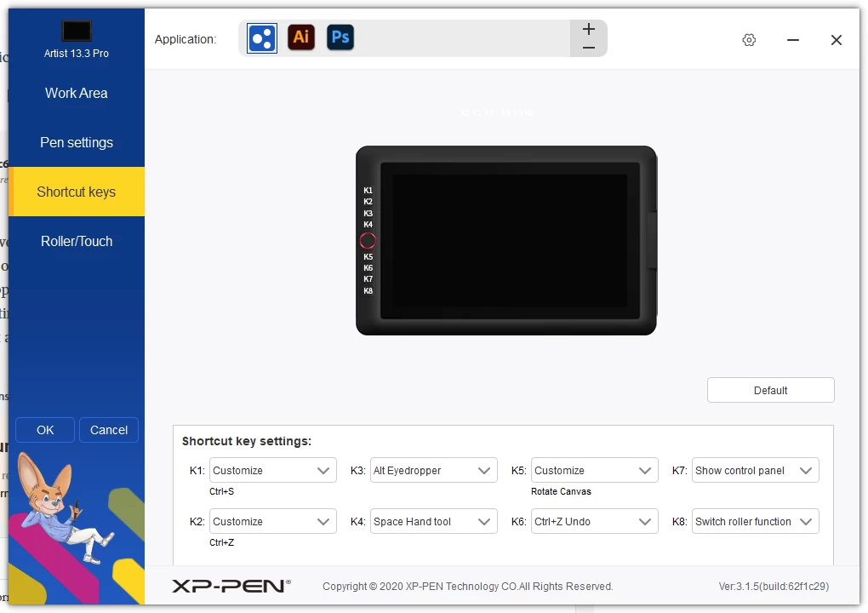Click the Artist 13.3 Pro device icon

(x=77, y=31)
